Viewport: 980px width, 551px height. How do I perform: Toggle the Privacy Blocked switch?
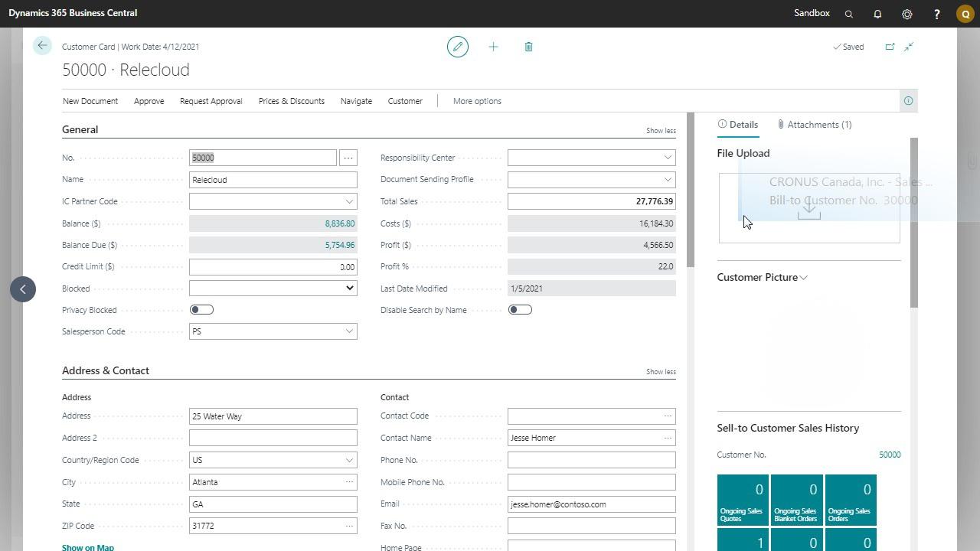[x=201, y=310]
